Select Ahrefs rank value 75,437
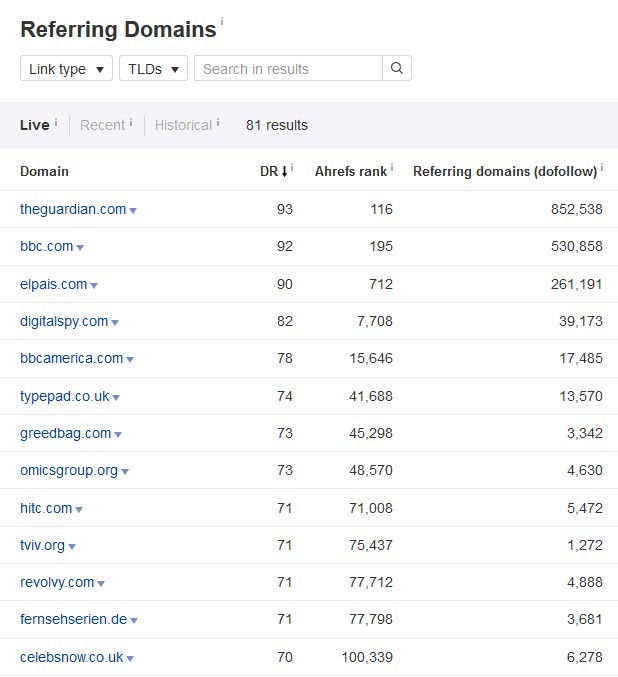618x677 pixels. tap(371, 545)
